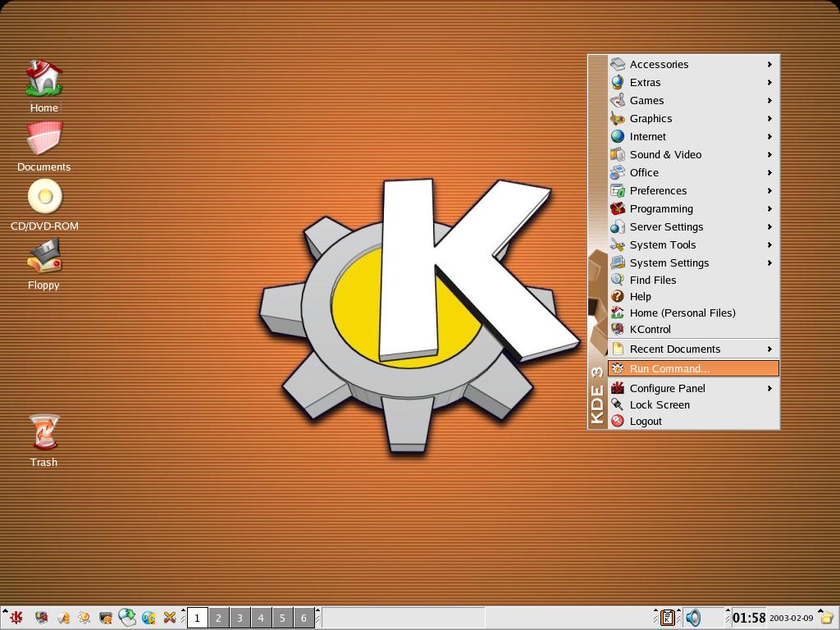Select the Floppy desktop icon
This screenshot has height=630, width=840.
(x=44, y=256)
